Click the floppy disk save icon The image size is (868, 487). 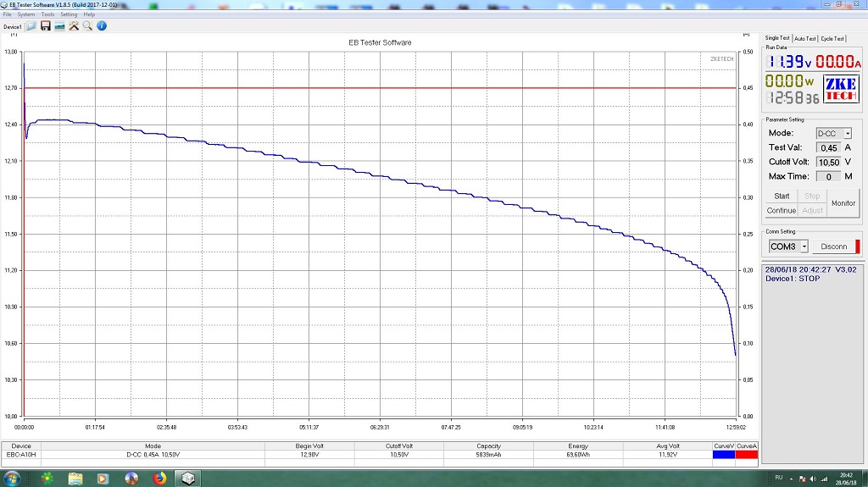click(x=46, y=26)
